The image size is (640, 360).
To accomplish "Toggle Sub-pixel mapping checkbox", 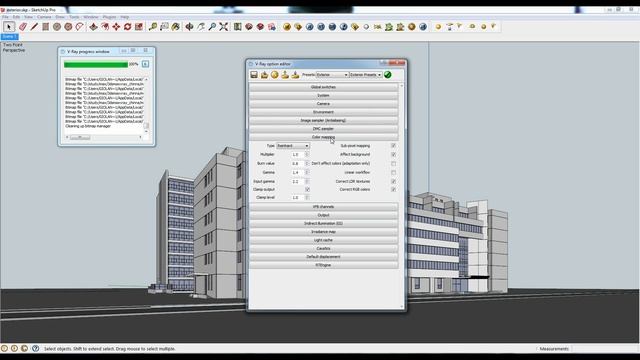I will point(393,146).
